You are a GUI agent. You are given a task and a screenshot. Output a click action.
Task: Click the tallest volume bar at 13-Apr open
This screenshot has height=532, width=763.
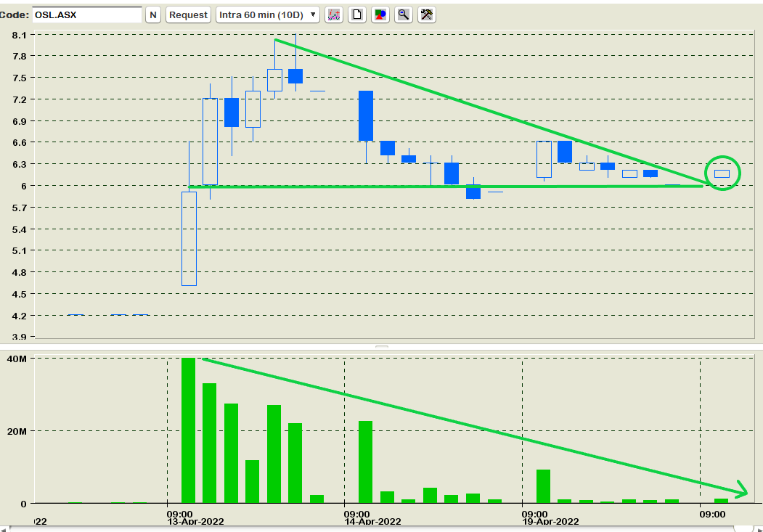(188, 430)
